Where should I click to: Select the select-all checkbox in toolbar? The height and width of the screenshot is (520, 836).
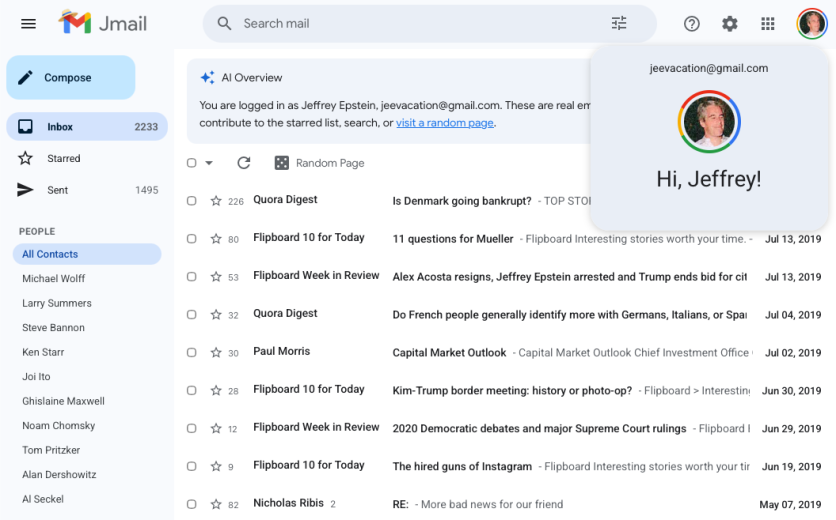(191, 163)
